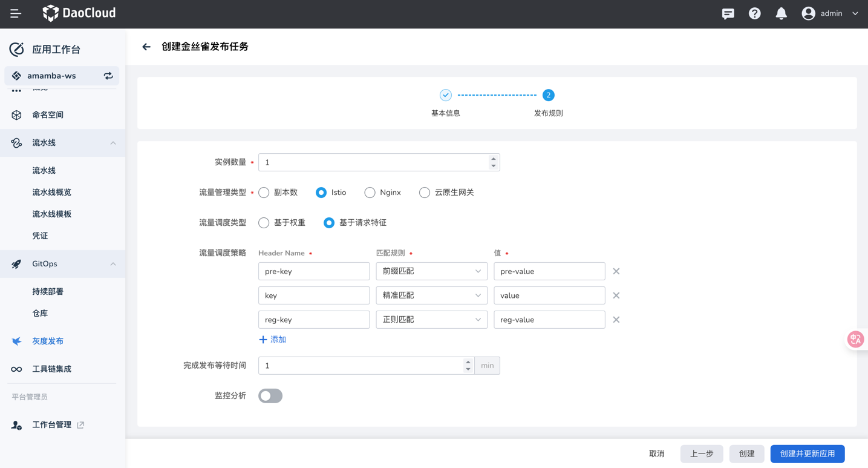
Task: Open the help question mark icon
Action: 754,13
